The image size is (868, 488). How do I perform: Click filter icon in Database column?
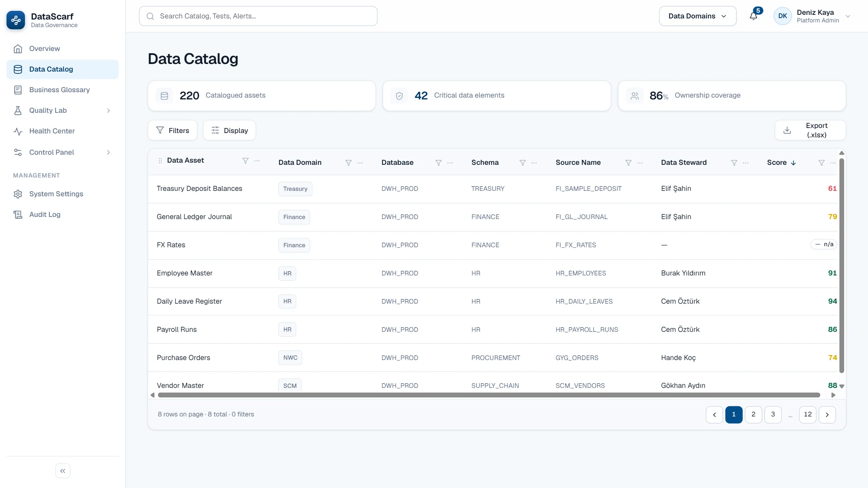439,163
